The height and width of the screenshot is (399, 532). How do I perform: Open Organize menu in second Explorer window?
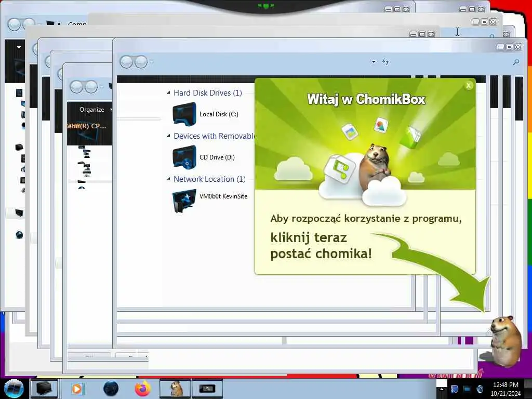pyautogui.click(x=91, y=110)
